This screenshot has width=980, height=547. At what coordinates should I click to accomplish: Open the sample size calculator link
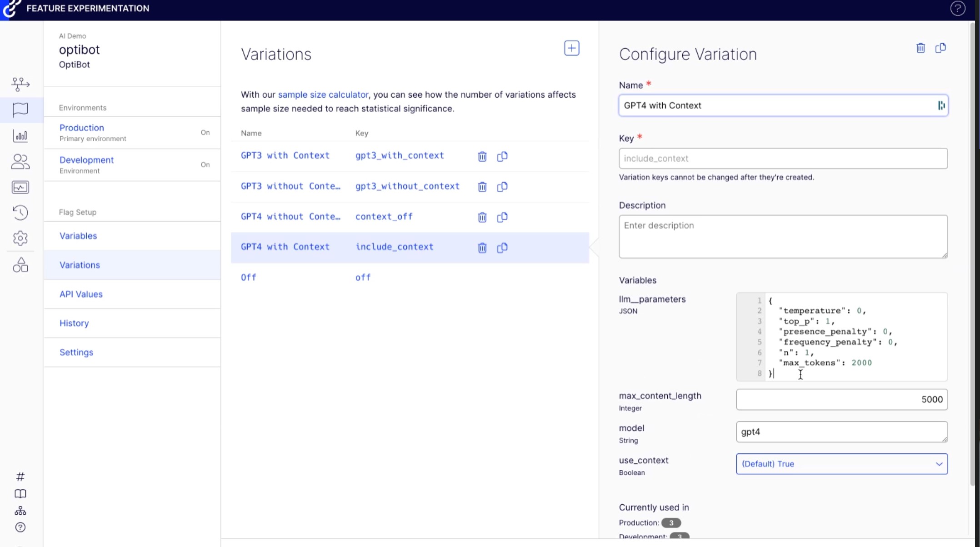pos(323,94)
